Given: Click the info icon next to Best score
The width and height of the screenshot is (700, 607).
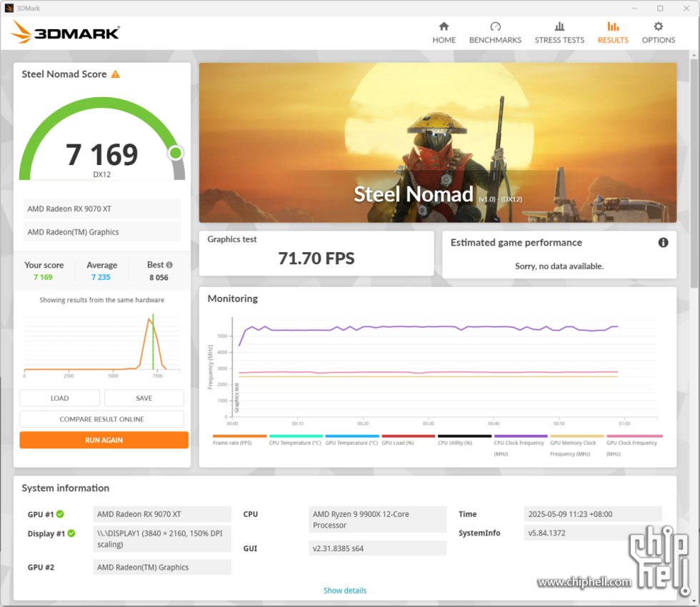Looking at the screenshot, I should tap(169, 265).
